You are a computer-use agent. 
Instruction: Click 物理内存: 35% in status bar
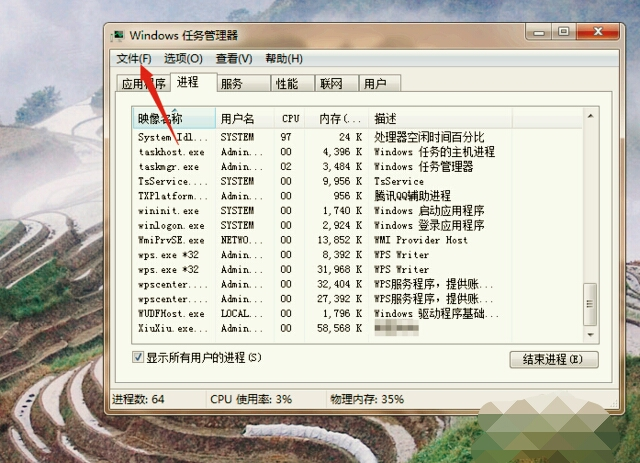click(x=367, y=399)
